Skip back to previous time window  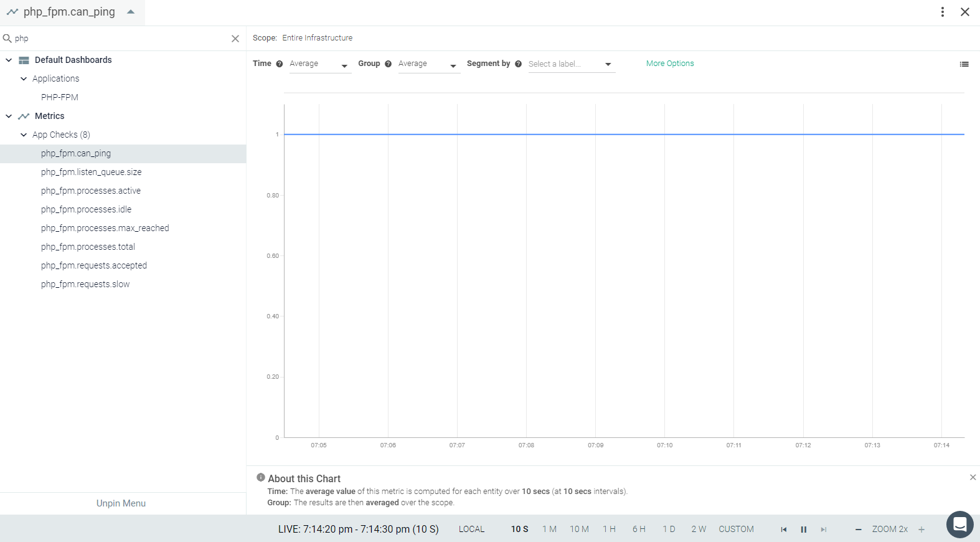coord(784,530)
